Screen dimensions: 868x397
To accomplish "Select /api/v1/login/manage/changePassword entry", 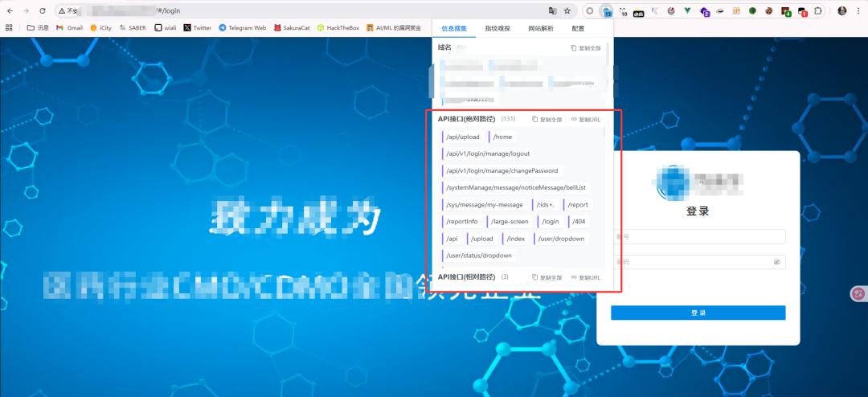I will coord(502,170).
